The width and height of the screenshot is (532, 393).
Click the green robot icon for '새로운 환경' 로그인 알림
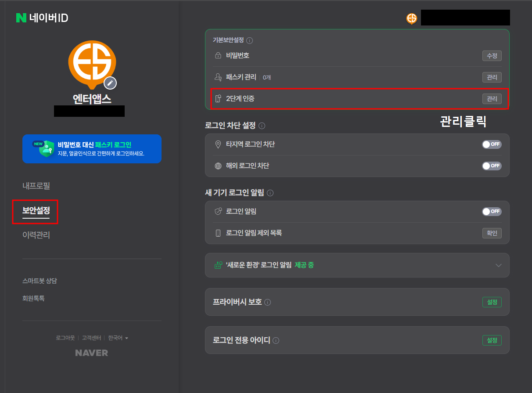coord(218,265)
